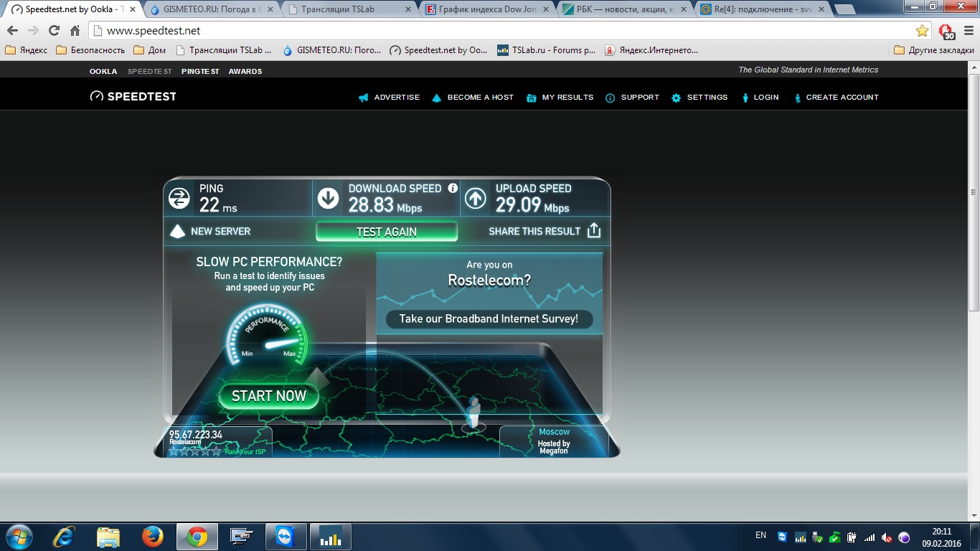Click the network signal icon in the tray
980x551 pixels.
point(870,537)
